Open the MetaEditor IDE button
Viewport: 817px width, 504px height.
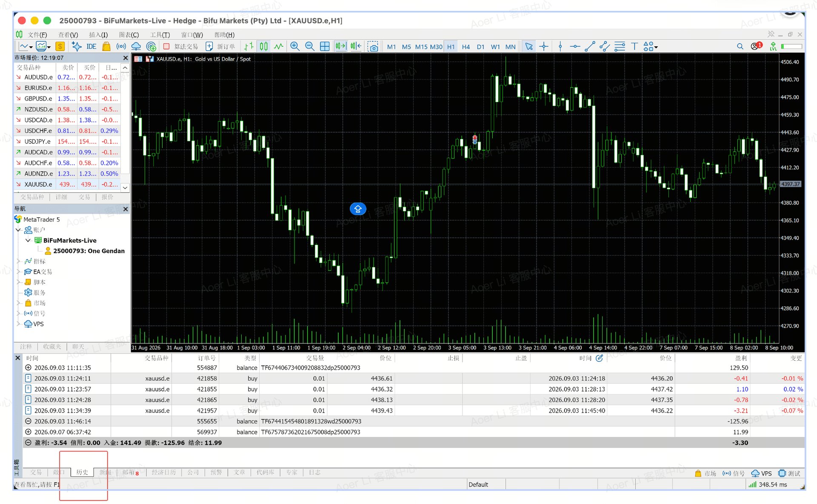[x=91, y=46]
